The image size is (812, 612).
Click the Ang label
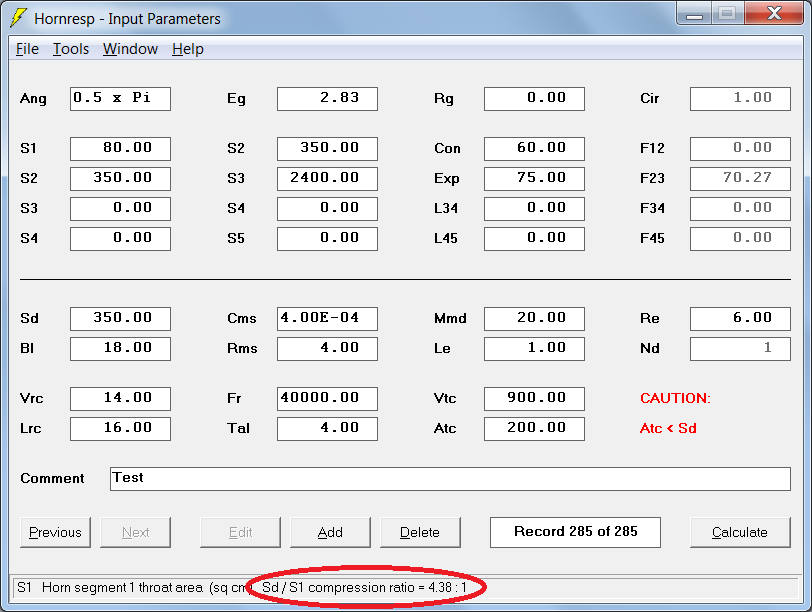point(33,99)
